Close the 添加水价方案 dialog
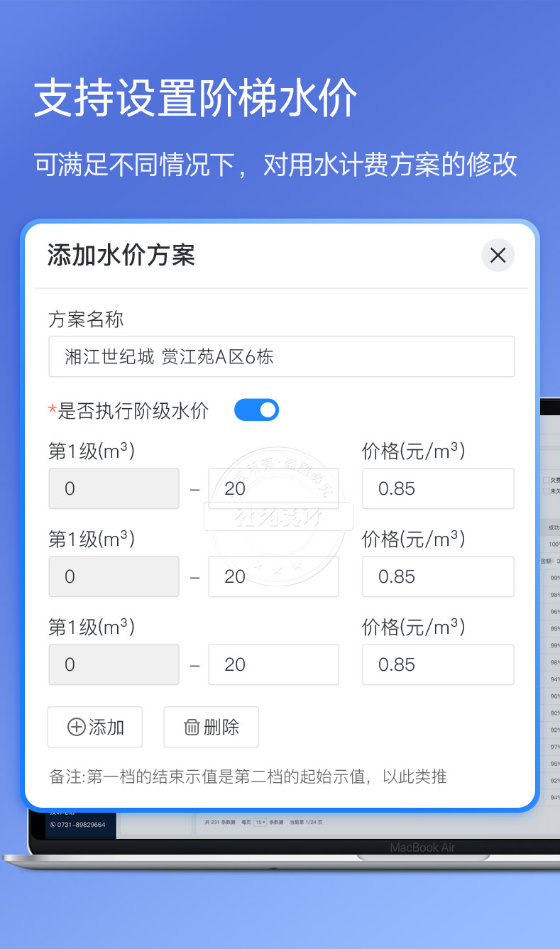Image resolution: width=560 pixels, height=949 pixels. coord(498,256)
